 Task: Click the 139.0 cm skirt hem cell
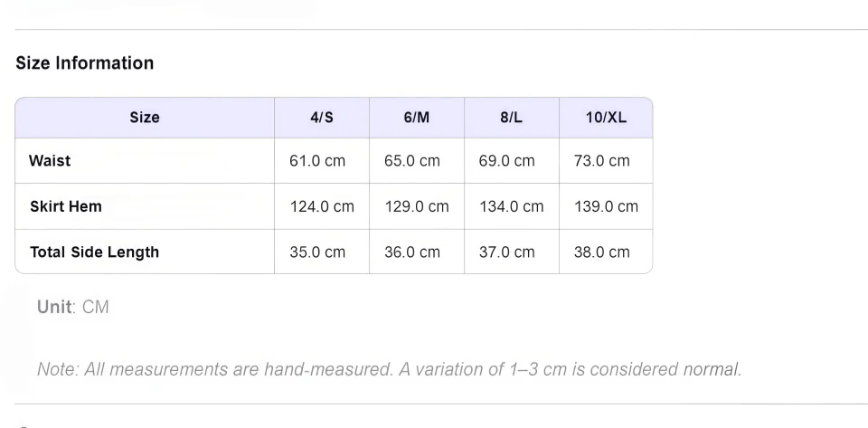pyautogui.click(x=606, y=206)
